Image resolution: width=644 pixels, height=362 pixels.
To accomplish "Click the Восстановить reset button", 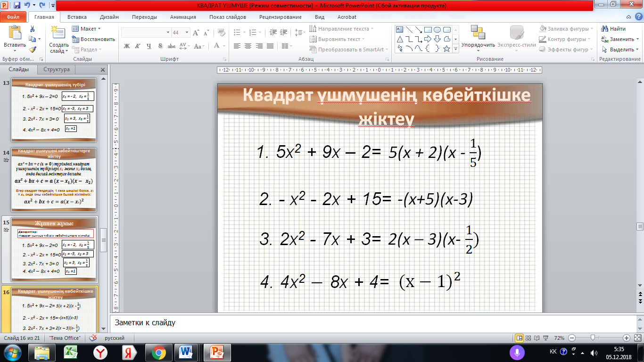I will (x=94, y=39).
